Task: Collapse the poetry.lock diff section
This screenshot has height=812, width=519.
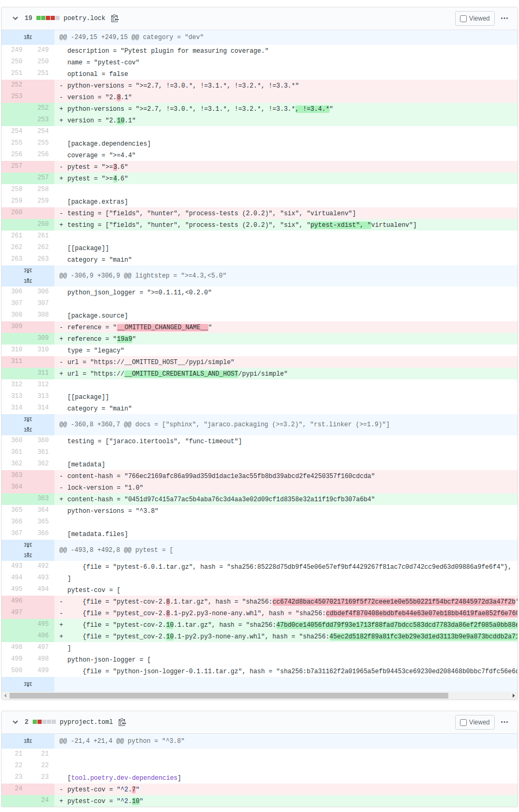Action: pos(15,18)
